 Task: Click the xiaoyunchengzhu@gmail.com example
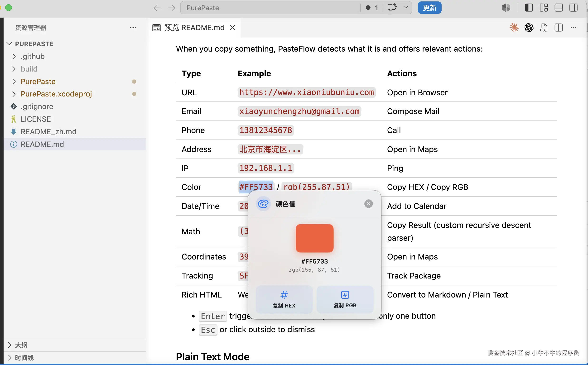click(x=299, y=111)
